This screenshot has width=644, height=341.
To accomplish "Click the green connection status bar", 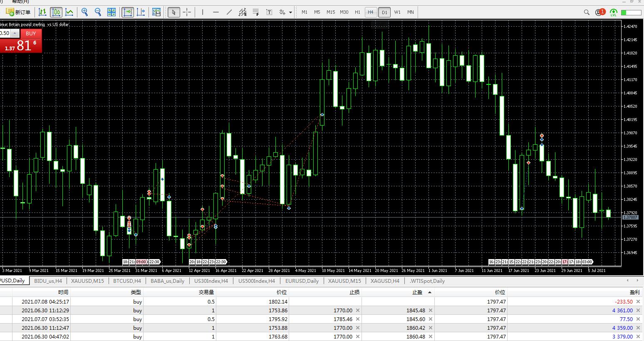I will coord(631,12).
